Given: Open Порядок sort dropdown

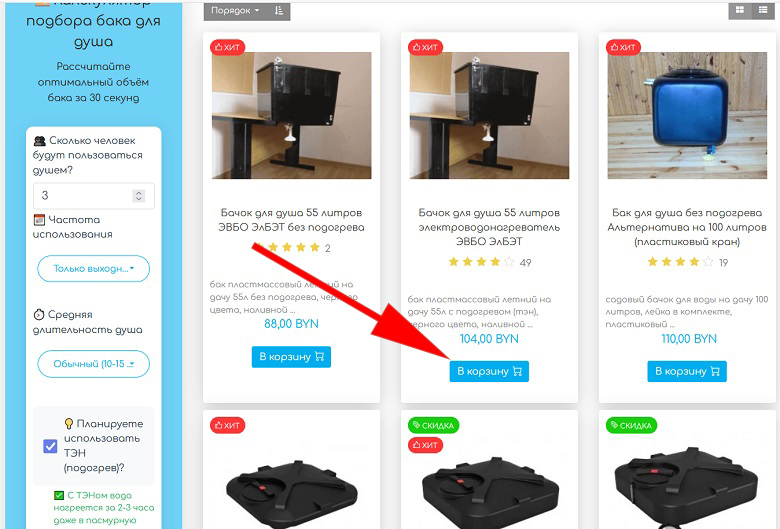Looking at the screenshot, I should tap(235, 10).
